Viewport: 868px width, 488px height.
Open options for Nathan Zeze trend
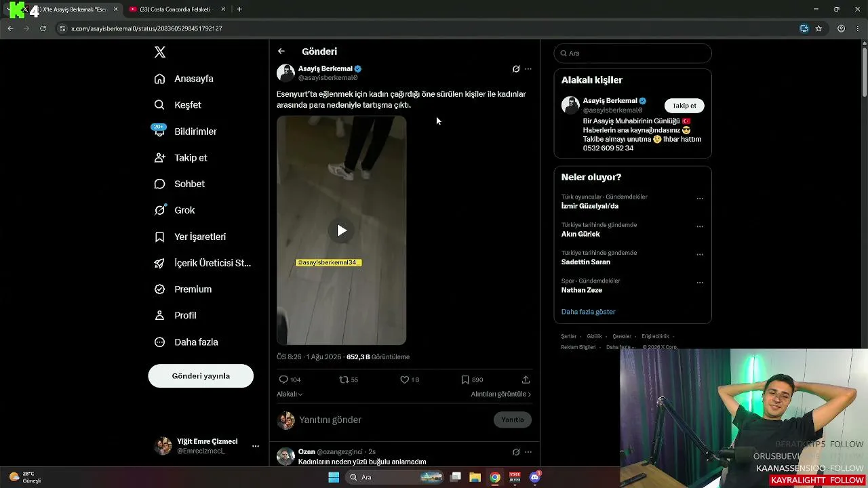(x=700, y=283)
